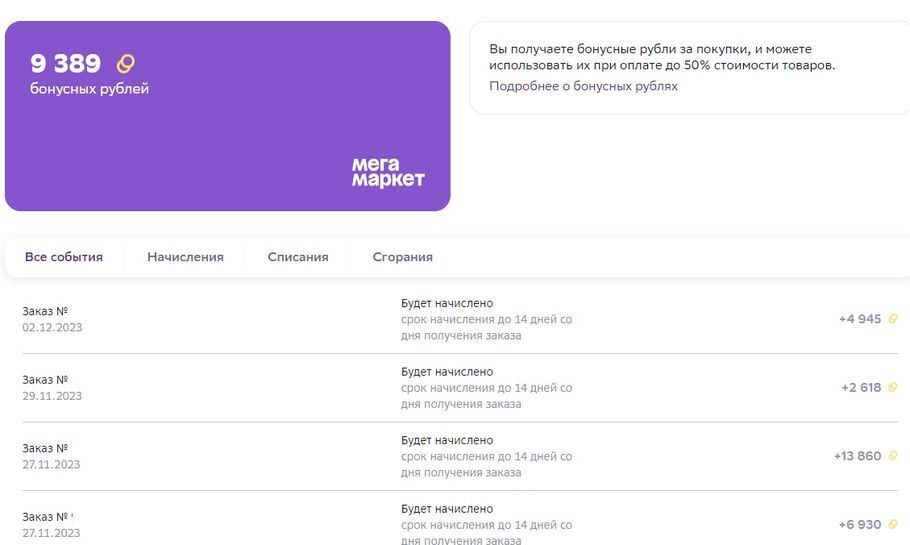Click the coin icon next to +13 860
The width and height of the screenshot is (910, 545).
click(893, 456)
